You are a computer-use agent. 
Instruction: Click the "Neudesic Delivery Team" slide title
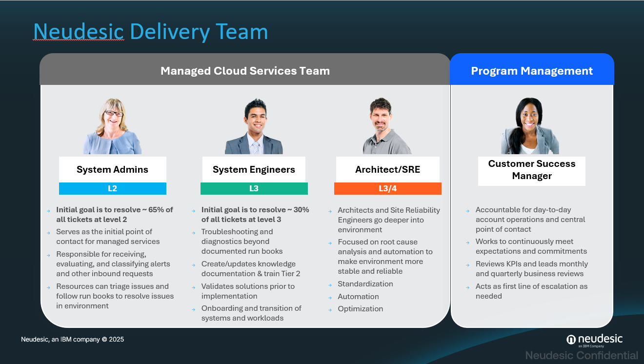[151, 32]
